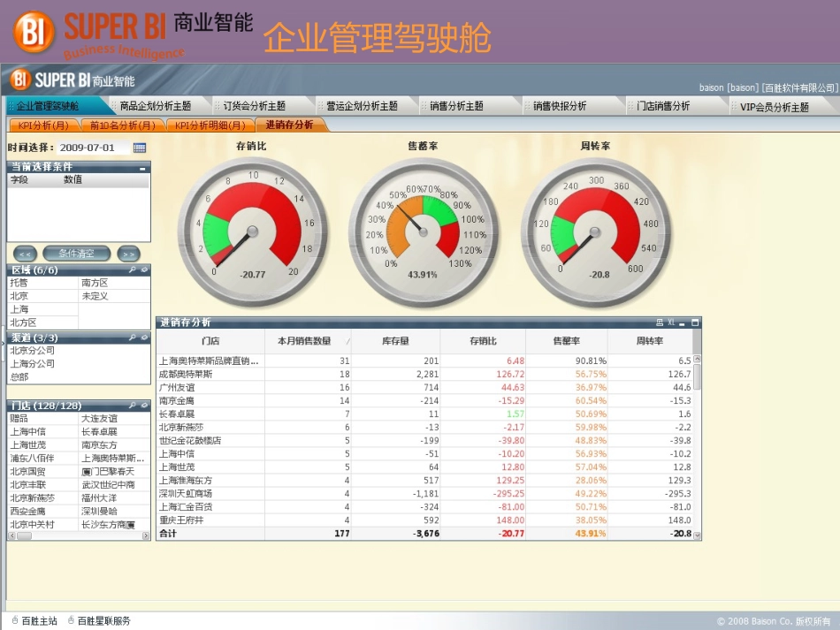840x630 pixels.
Task: Click the 门店 list horizontal scrollbar thumb
Action: (x=24, y=535)
